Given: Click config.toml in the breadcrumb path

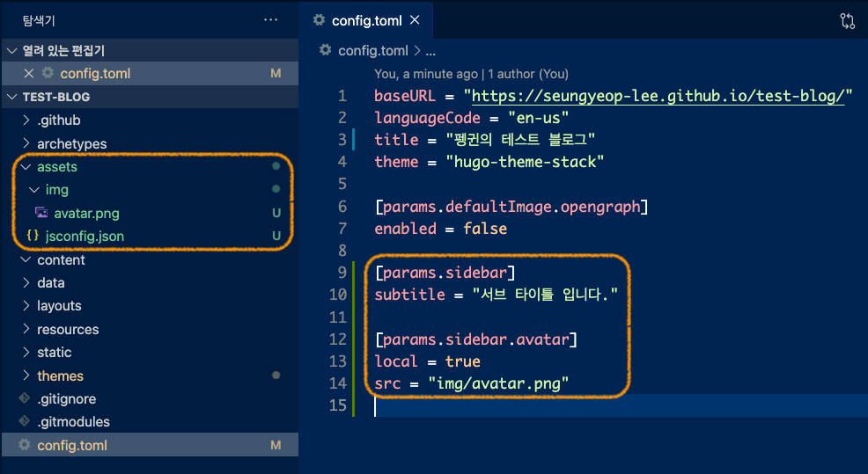Looking at the screenshot, I should (x=372, y=51).
